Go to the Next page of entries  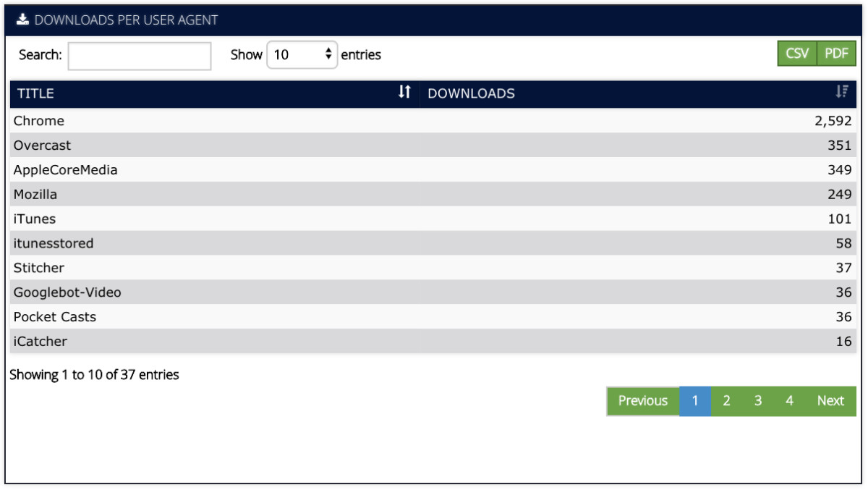coord(830,401)
